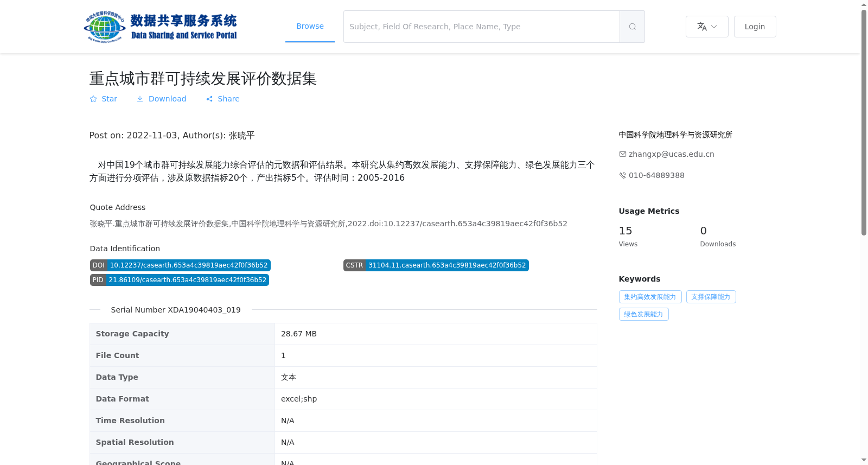Click the zhangxp@ucas.edu.cn email address
This screenshot has width=868, height=465.
671,154
